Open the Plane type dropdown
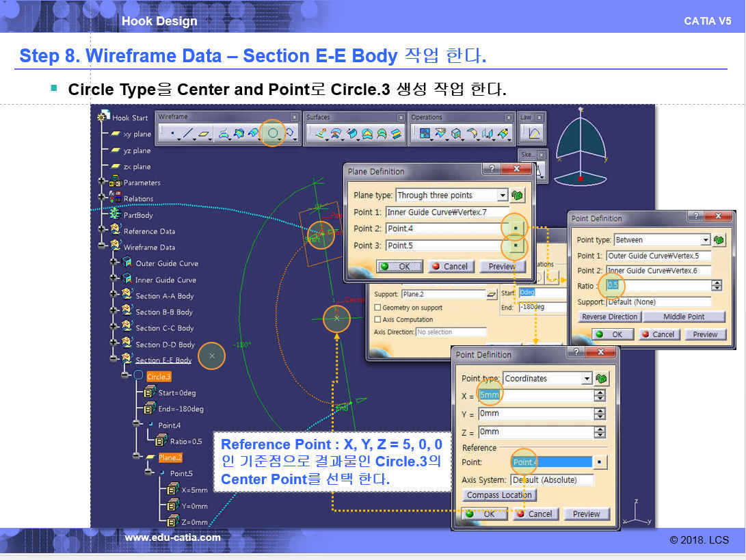 [503, 196]
